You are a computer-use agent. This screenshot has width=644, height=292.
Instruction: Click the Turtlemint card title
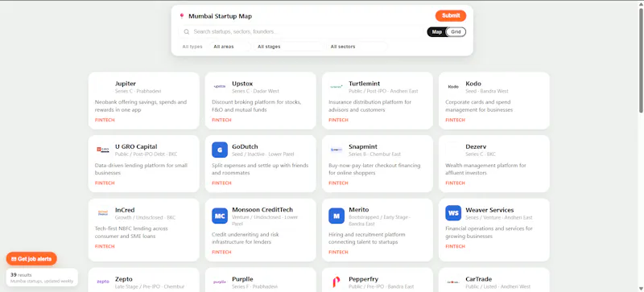point(365,84)
